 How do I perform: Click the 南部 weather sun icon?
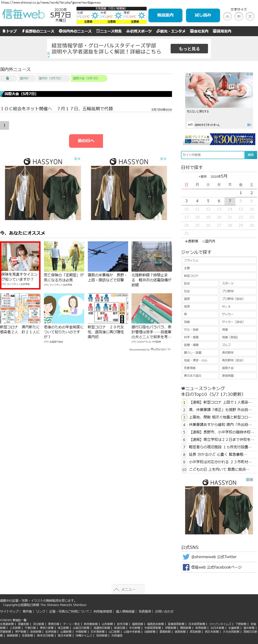(142, 16)
